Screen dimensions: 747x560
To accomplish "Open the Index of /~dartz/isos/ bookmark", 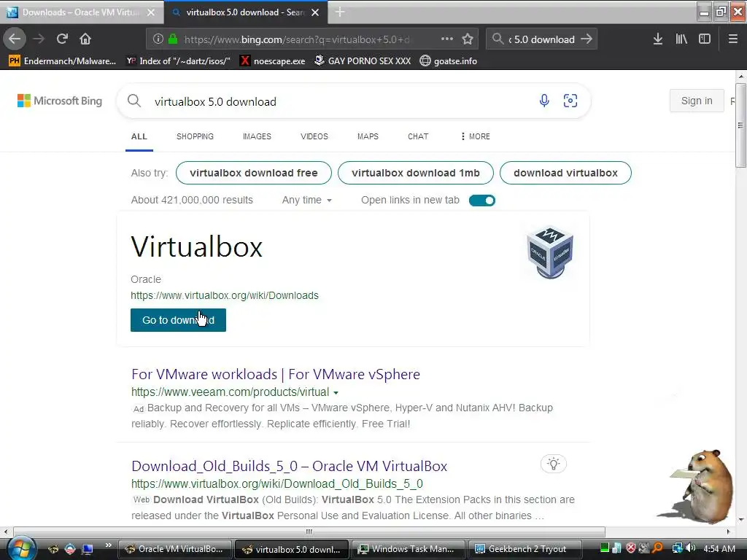I will (x=178, y=61).
